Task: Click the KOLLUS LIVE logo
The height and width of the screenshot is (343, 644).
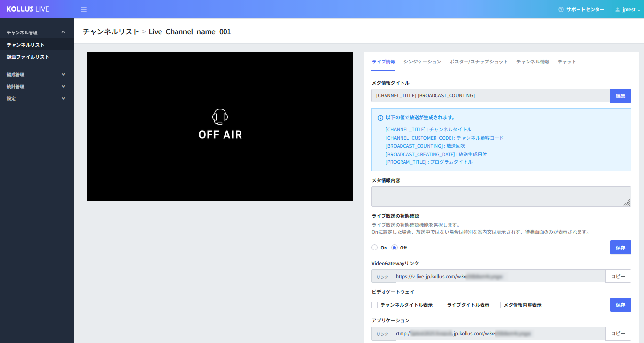Action: (28, 9)
